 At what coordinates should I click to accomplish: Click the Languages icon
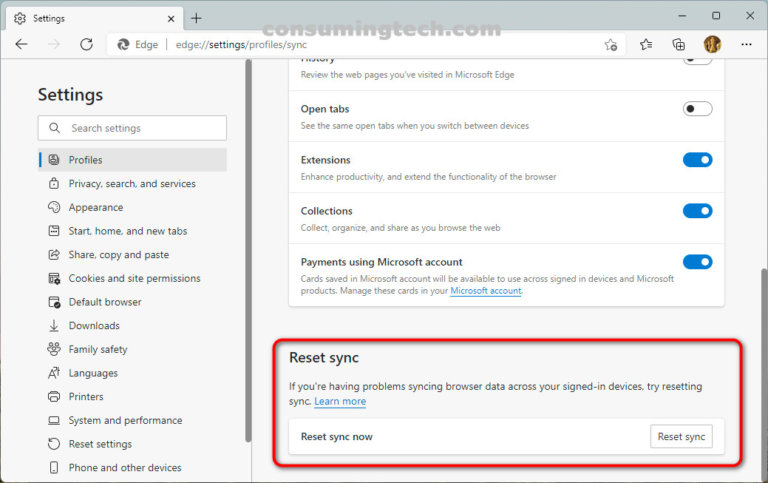[54, 373]
